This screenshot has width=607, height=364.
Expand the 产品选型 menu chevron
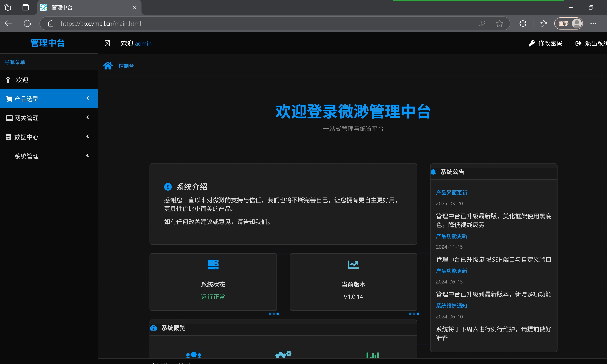[x=87, y=98]
